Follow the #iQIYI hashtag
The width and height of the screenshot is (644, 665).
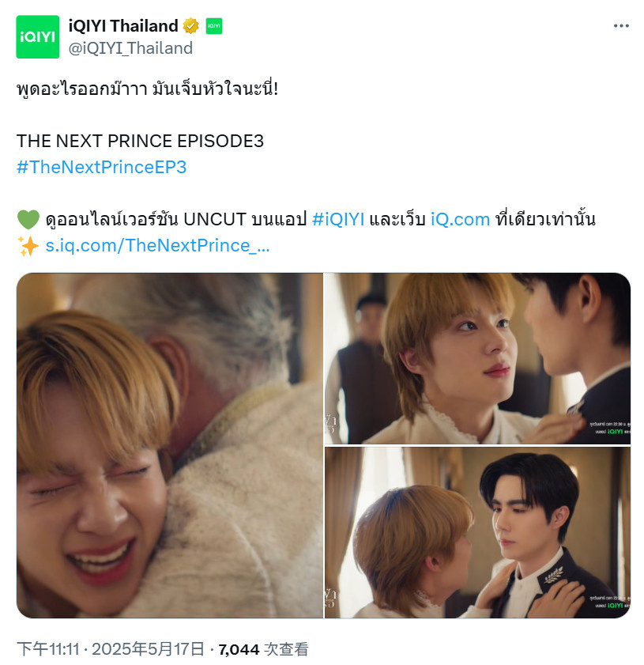click(x=338, y=220)
